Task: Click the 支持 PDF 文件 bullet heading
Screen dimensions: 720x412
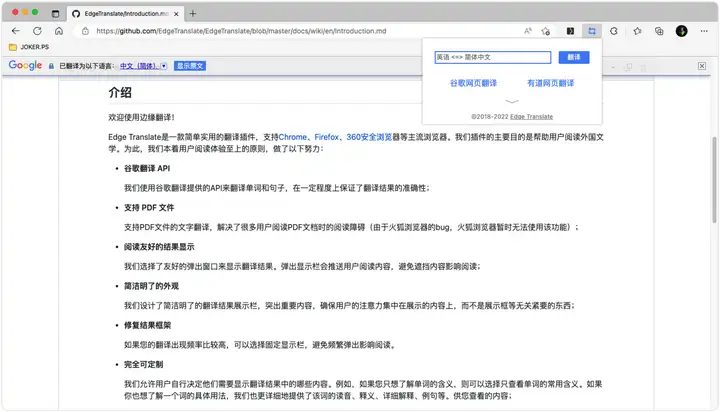Action: 149,208
